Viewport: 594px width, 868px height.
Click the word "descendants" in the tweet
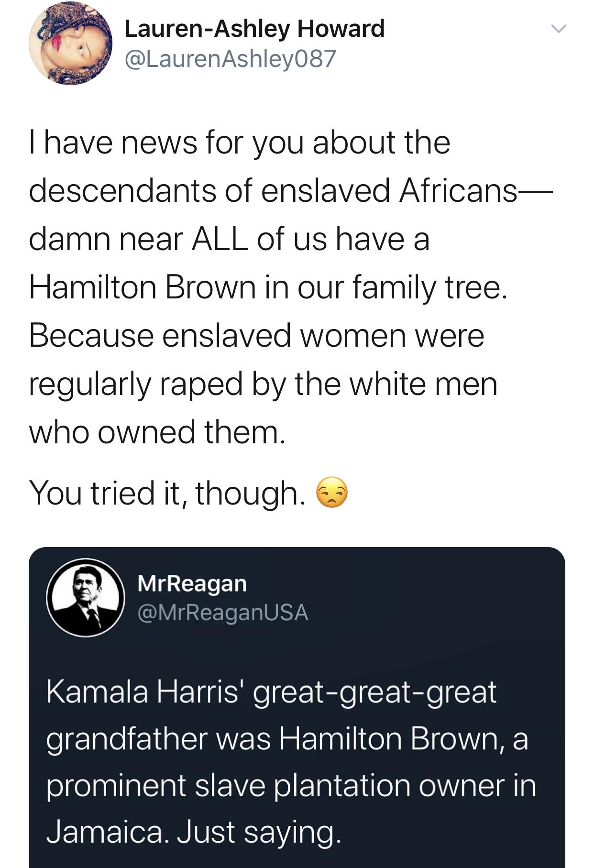point(122,191)
